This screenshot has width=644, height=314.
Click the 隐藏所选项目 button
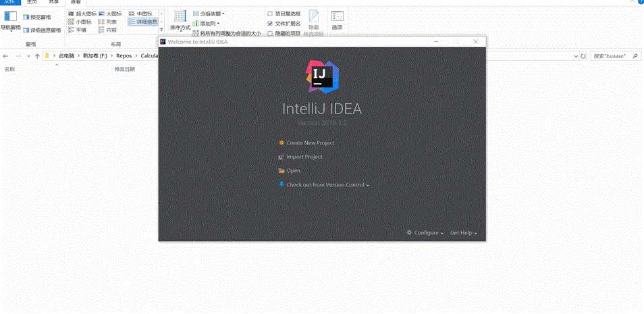[314, 23]
